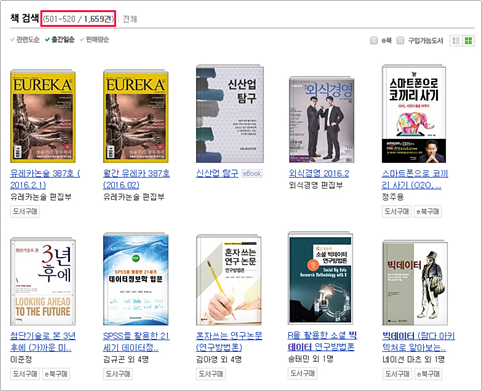This screenshot has height=391, width=482.
Task: Enable the e북 checkbox filter
Action: 374,41
